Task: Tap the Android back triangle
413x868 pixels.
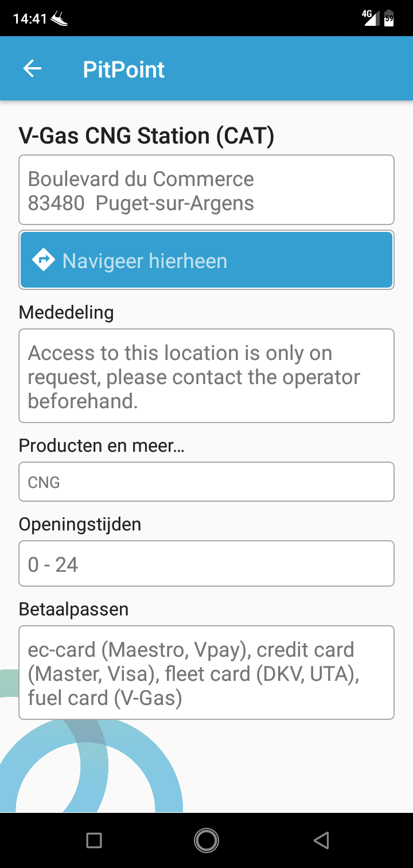Action: click(321, 840)
